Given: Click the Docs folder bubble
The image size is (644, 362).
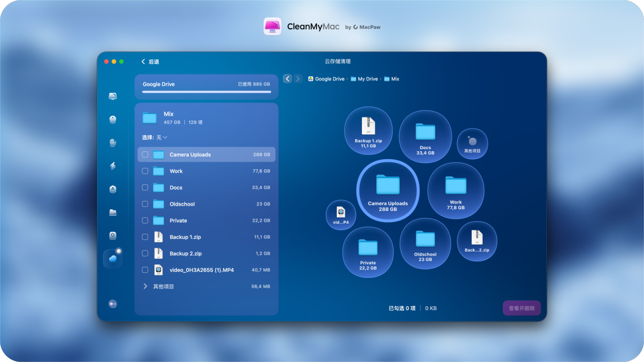Looking at the screenshot, I should point(425,137).
